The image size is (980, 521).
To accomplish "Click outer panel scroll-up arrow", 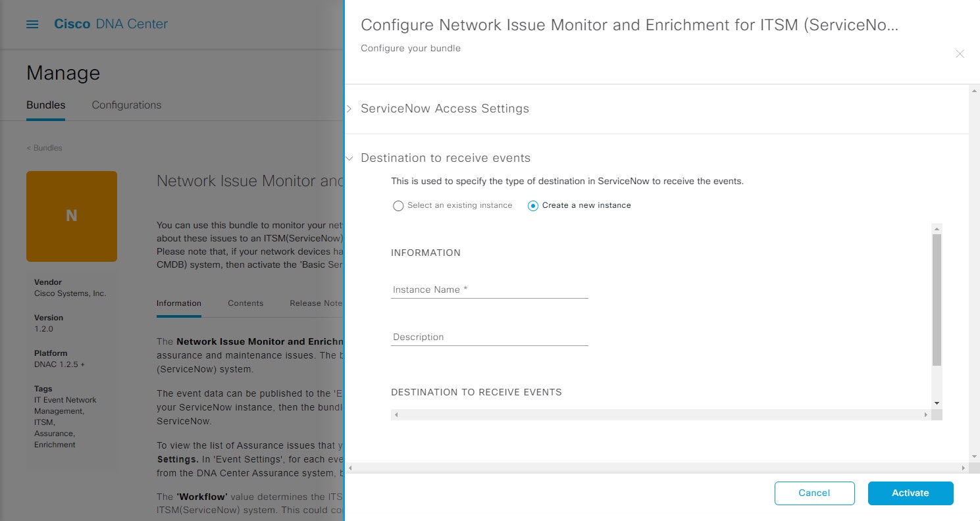I will [x=974, y=91].
